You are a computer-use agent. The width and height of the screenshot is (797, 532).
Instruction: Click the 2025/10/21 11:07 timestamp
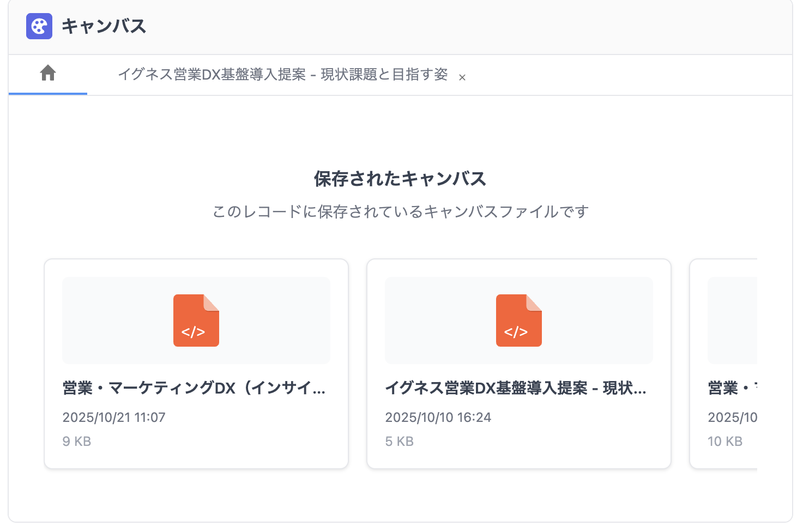click(114, 418)
